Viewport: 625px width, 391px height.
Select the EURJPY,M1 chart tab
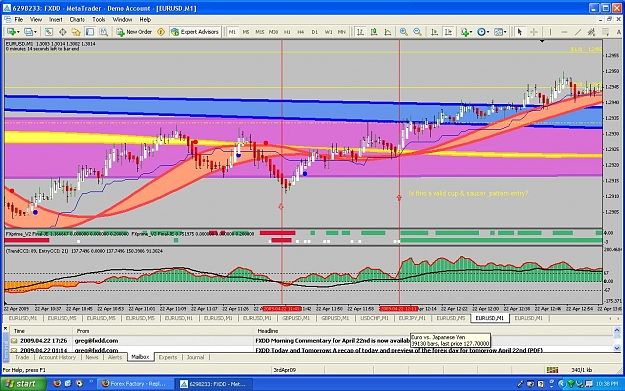tap(412, 318)
